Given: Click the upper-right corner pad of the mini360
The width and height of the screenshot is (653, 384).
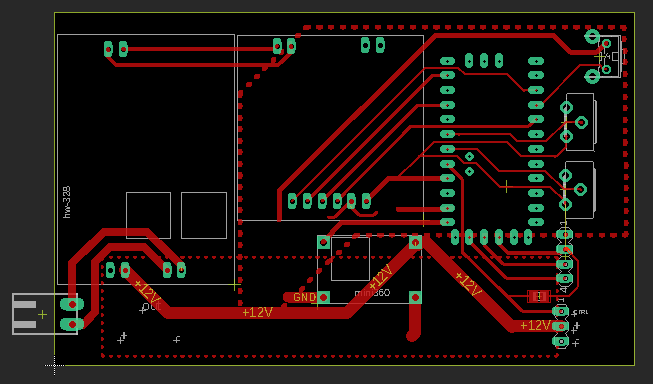Looking at the screenshot, I should [x=415, y=242].
